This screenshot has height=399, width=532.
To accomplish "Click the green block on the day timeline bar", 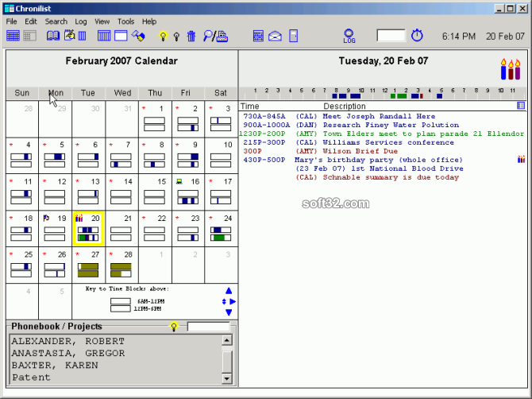I will (x=399, y=96).
